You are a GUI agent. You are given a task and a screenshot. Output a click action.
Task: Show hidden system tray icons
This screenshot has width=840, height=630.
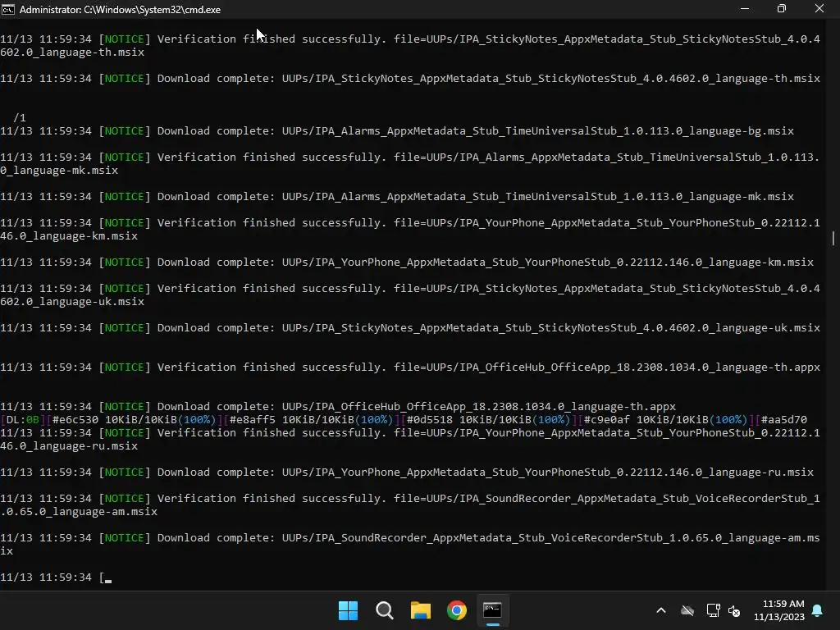click(661, 610)
